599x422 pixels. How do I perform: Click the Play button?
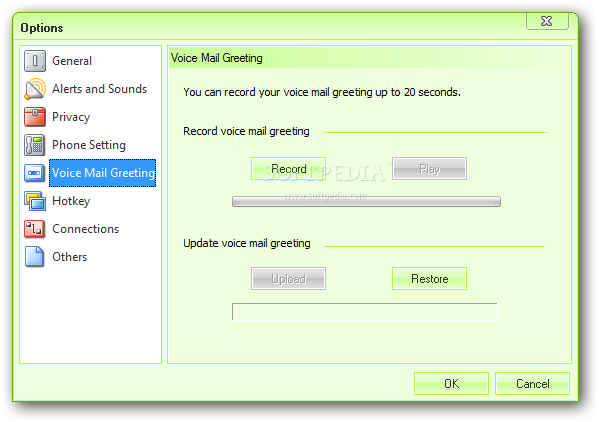[429, 168]
